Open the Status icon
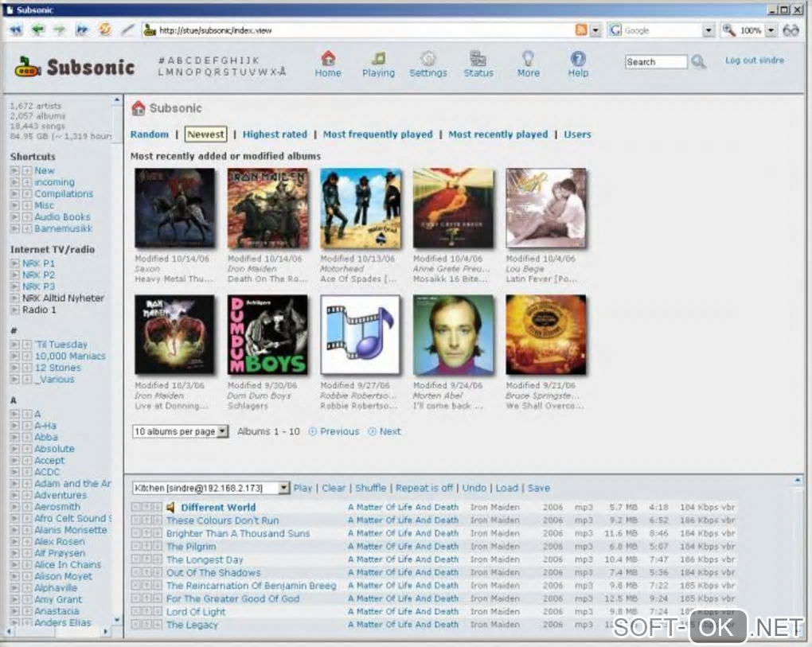 point(478,58)
